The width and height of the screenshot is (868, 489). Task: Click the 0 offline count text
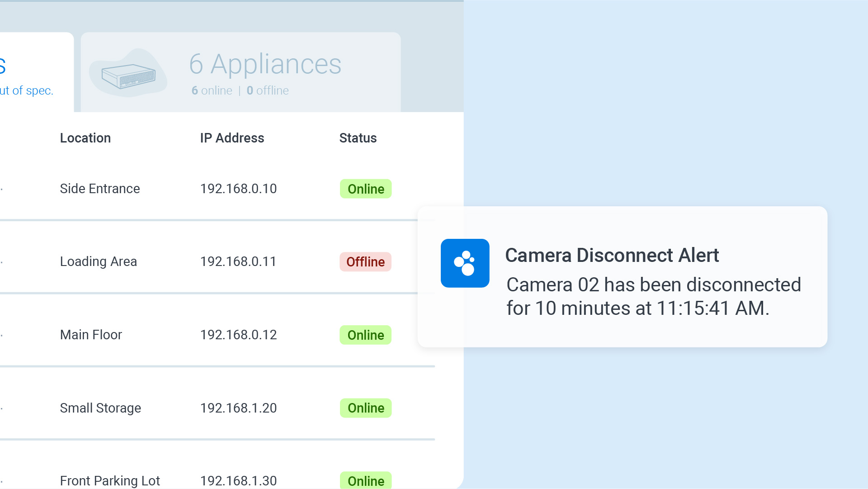click(268, 90)
